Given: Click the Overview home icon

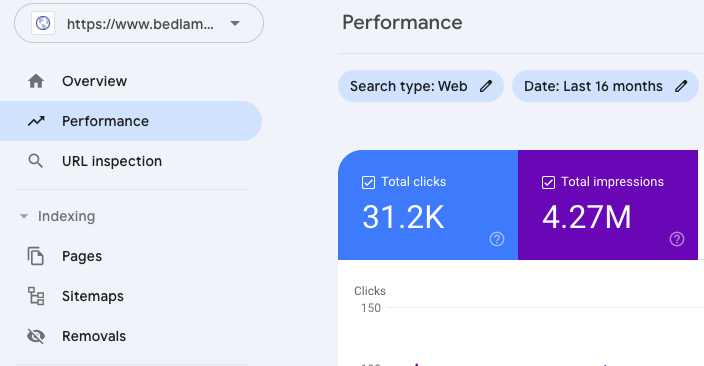Looking at the screenshot, I should click(x=36, y=81).
